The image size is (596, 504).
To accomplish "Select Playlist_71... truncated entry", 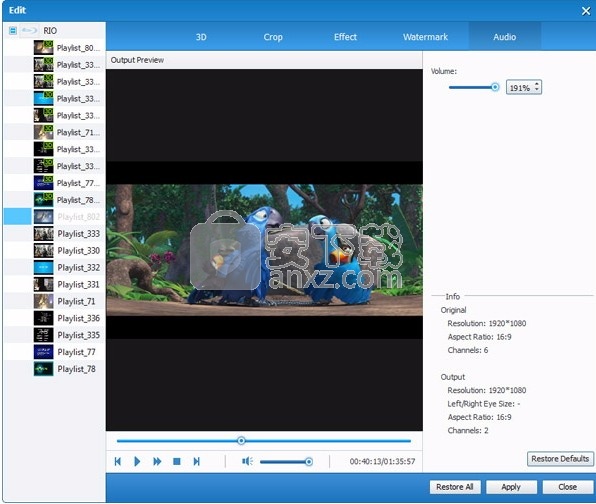I will [54, 132].
